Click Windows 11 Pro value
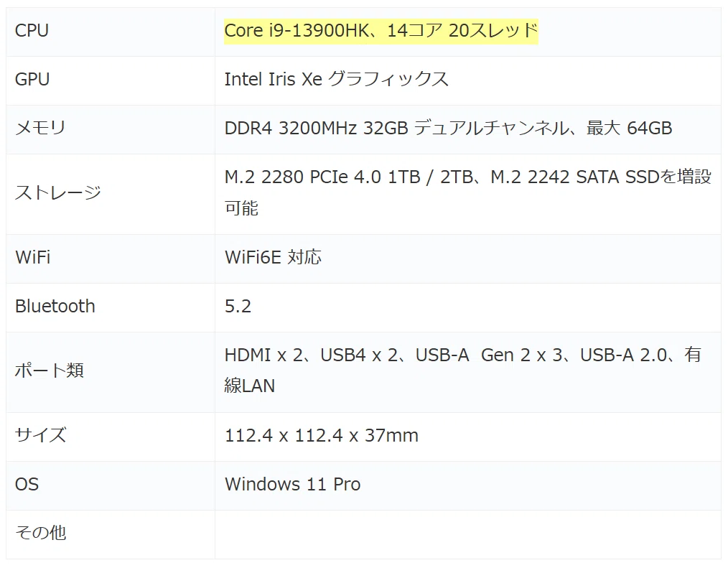Viewport: 728px width, 568px height. 292,484
